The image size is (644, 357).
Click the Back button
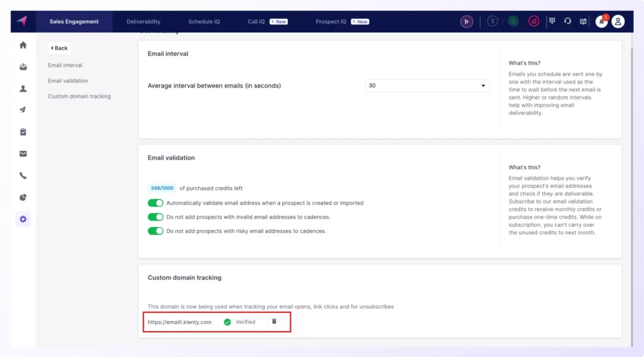pos(59,48)
